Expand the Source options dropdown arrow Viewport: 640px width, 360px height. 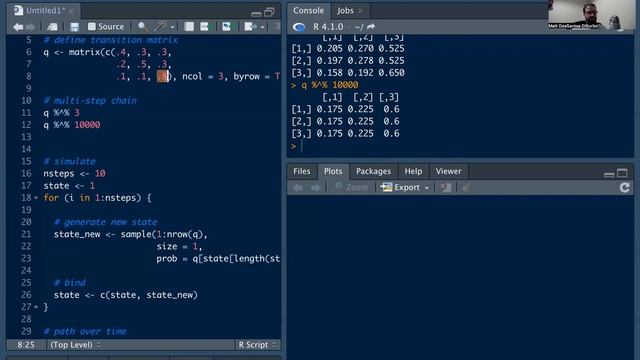pyautogui.click(x=262, y=27)
